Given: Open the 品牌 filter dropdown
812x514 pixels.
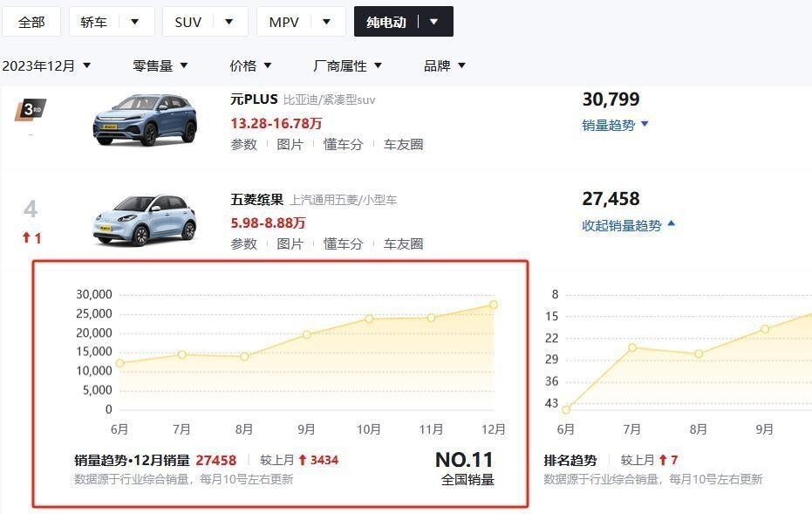Looking at the screenshot, I should (x=444, y=65).
